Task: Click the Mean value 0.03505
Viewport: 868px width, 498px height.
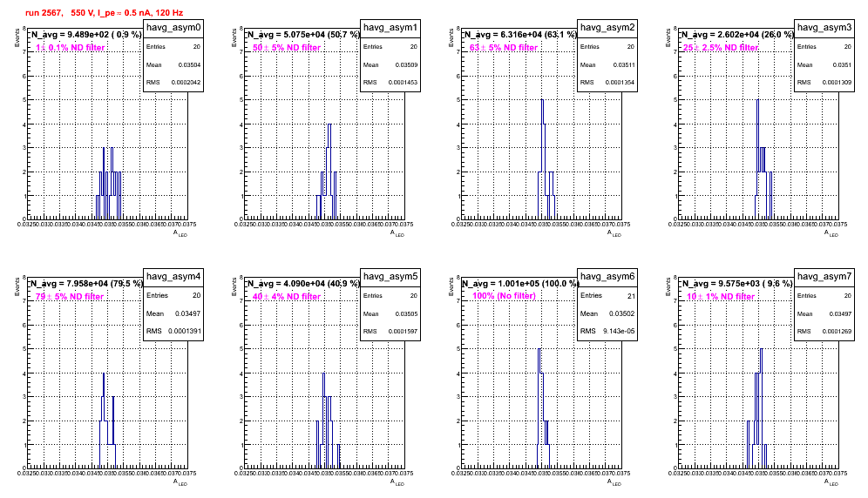Action: (x=406, y=313)
